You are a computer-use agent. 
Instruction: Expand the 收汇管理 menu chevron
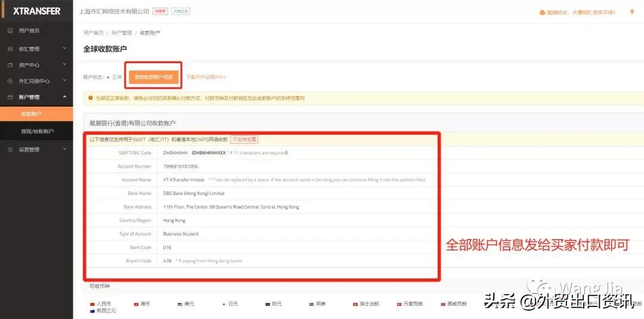pyautogui.click(x=64, y=48)
